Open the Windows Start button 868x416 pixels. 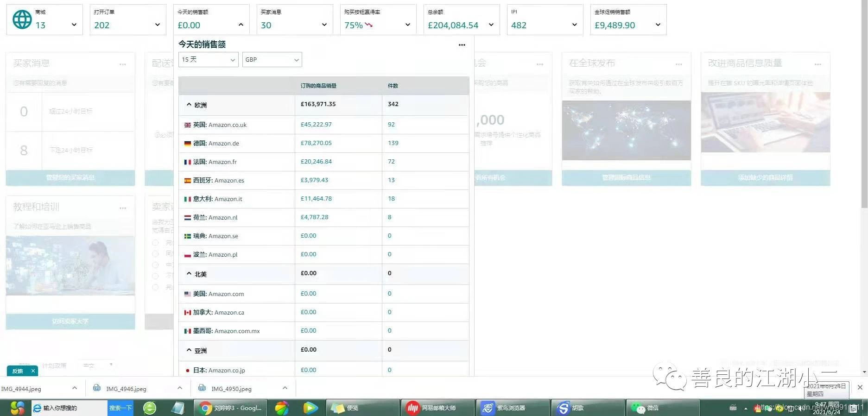pos(17,408)
